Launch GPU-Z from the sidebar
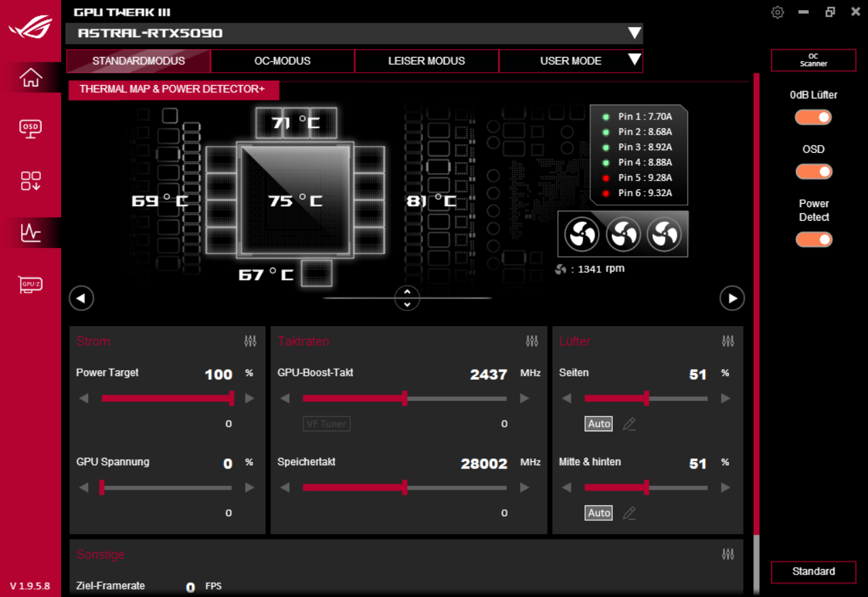The width and height of the screenshot is (868, 597). [x=31, y=285]
